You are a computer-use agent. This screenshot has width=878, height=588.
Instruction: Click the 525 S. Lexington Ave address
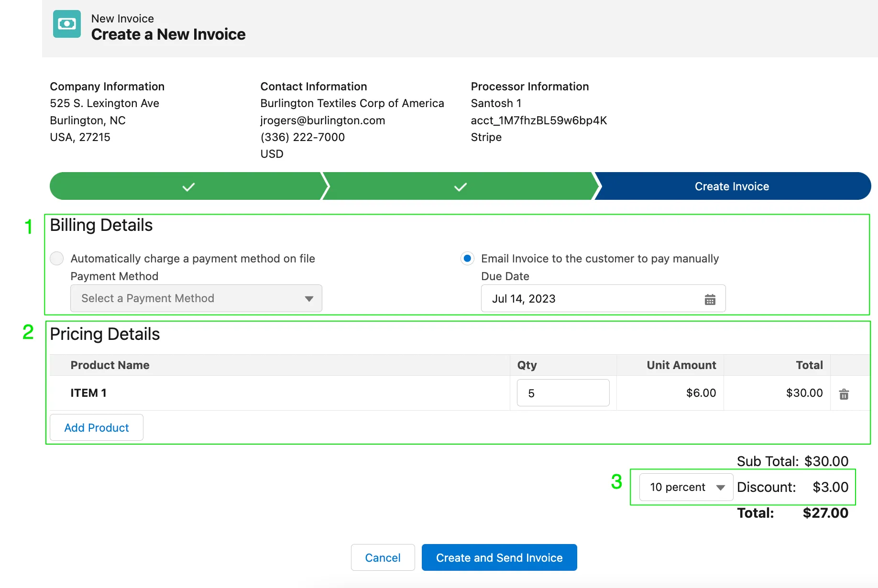click(x=105, y=103)
